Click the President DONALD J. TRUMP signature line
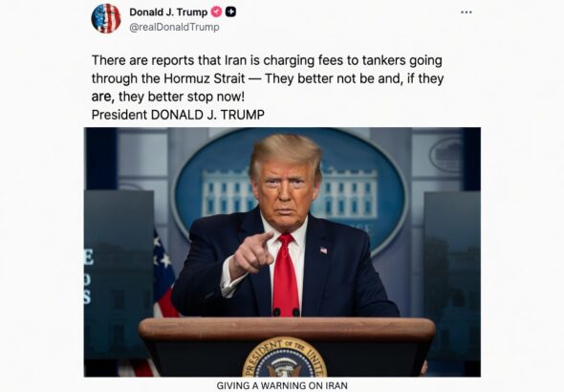This screenshot has height=392, width=564. point(178,115)
